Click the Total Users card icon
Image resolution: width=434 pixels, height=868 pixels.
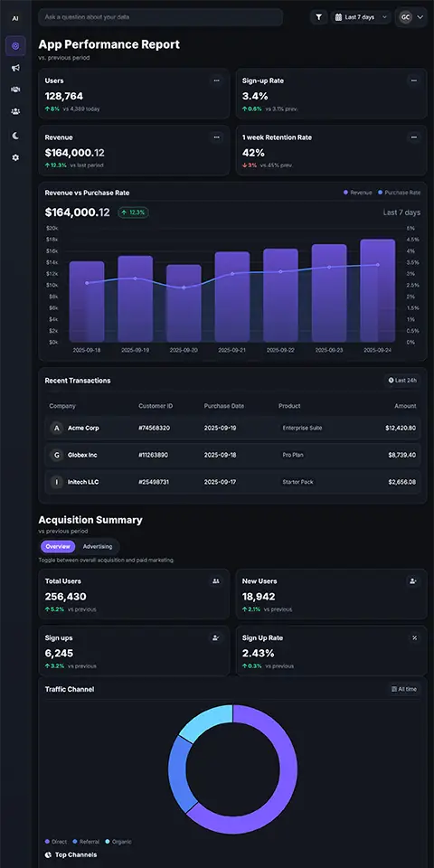(x=216, y=581)
